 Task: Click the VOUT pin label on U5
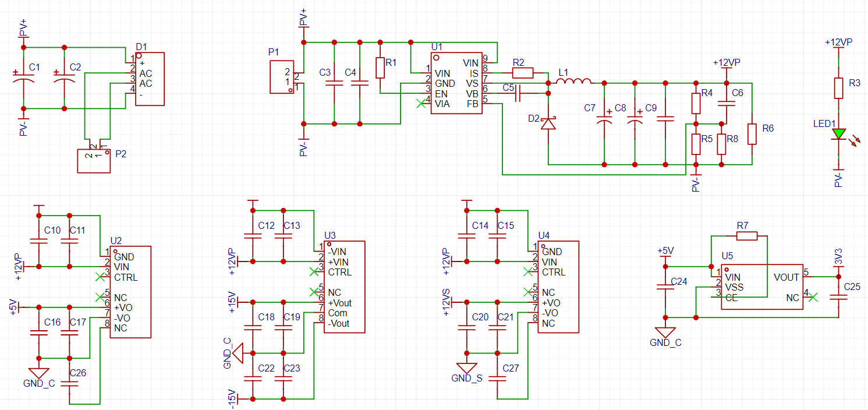coord(786,277)
